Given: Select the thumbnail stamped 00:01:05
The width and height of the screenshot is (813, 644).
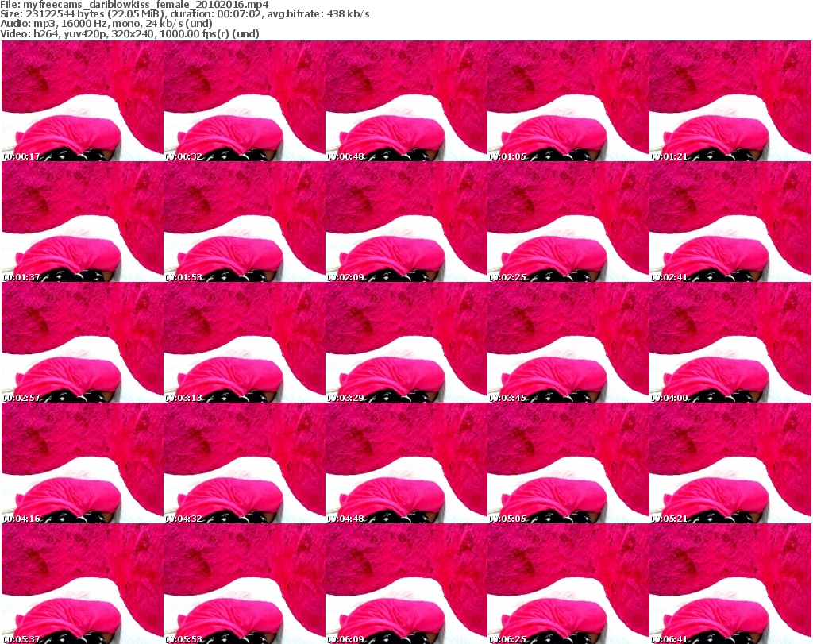Looking at the screenshot, I should tap(568, 101).
